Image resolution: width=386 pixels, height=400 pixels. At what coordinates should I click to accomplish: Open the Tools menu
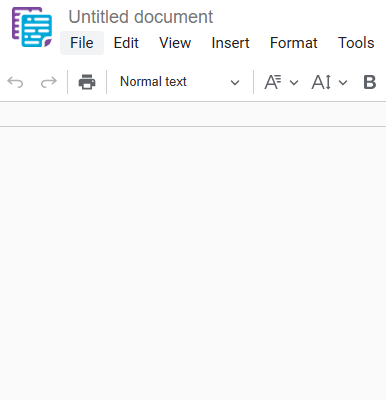click(x=356, y=43)
